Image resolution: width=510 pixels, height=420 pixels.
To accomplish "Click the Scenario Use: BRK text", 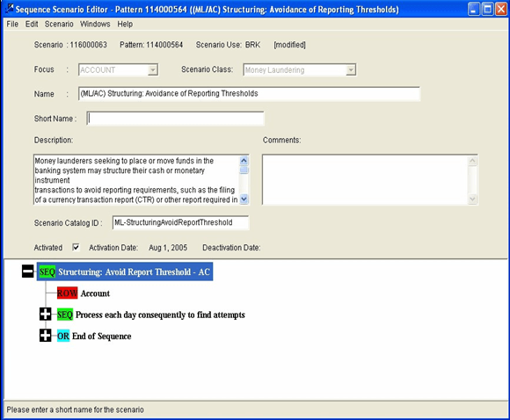I will [x=228, y=45].
